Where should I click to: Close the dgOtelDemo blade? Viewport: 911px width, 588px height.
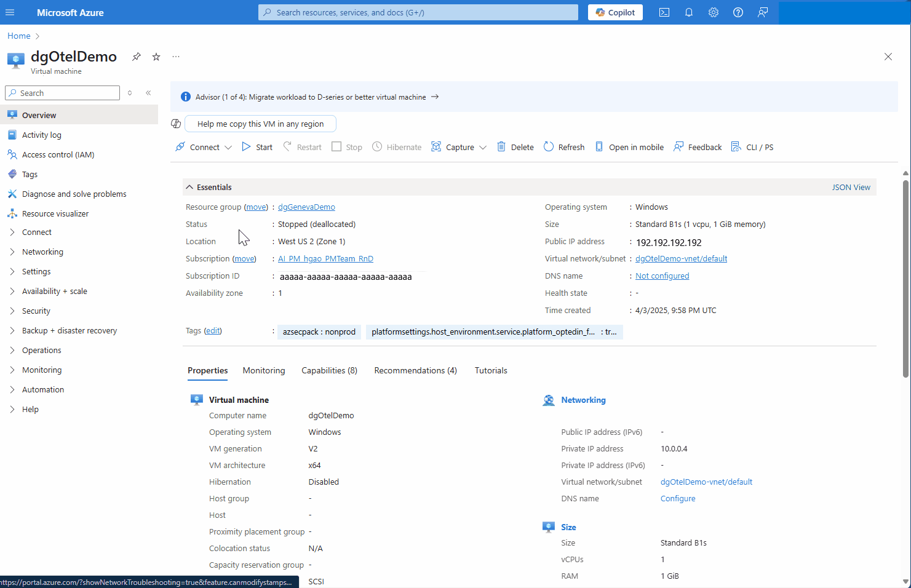[888, 57]
